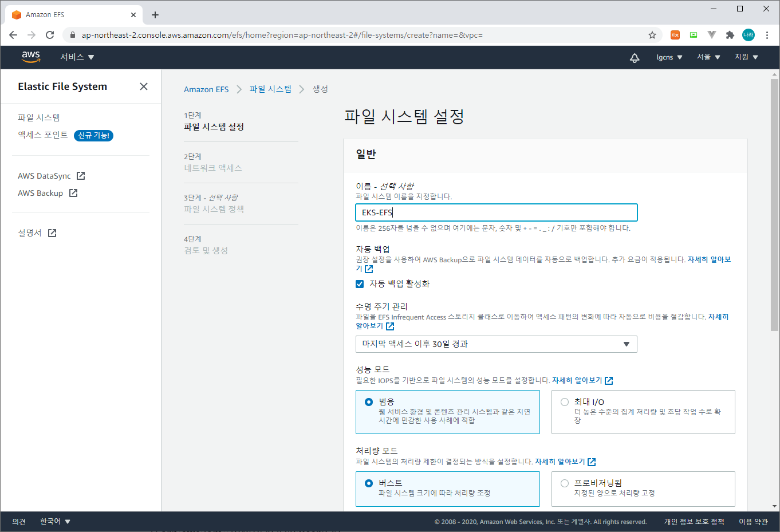Click the site lock icon in address bar
Image resolution: width=780 pixels, height=532 pixels.
pyautogui.click(x=72, y=35)
